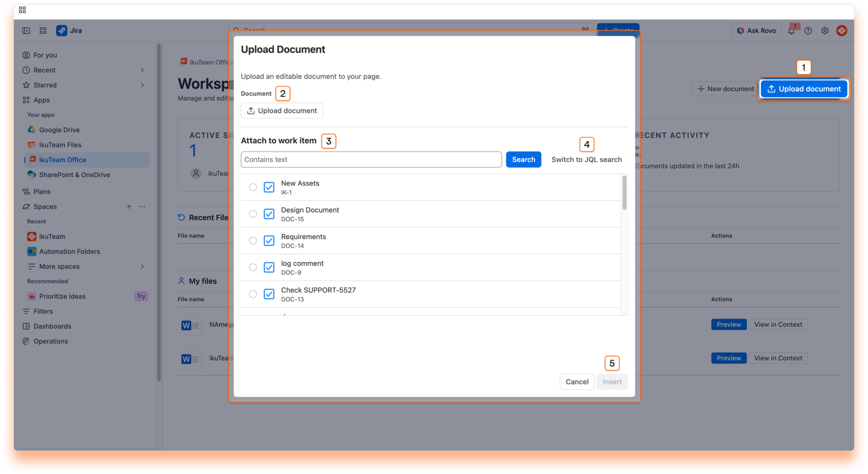Screen dimensions: 868x474
Task: Click the Contains text search field
Action: 371,159
